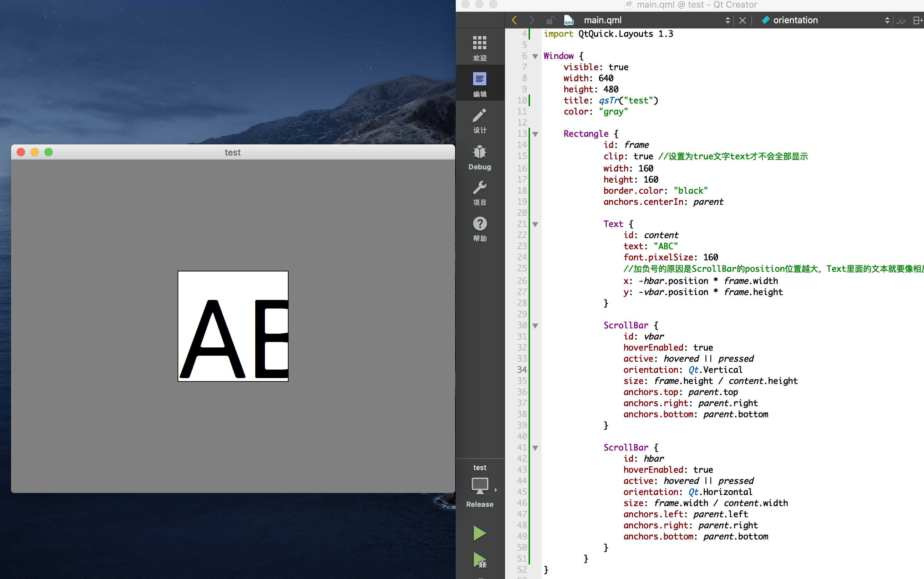The height and width of the screenshot is (579, 924).
Task: Click the split editor icon
Action: pyautogui.click(x=918, y=20)
